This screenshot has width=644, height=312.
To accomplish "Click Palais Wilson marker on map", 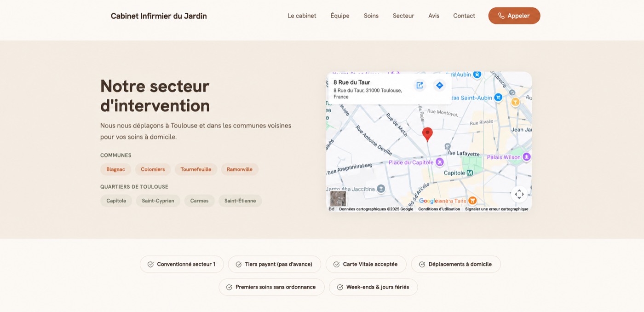I will [527, 157].
